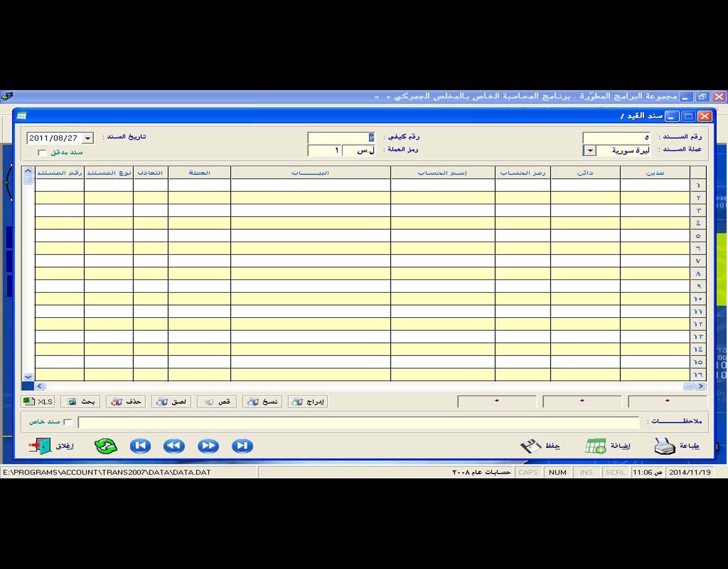728x569 pixels.
Task: Click the insert (إدراج) row button
Action: 308,402
